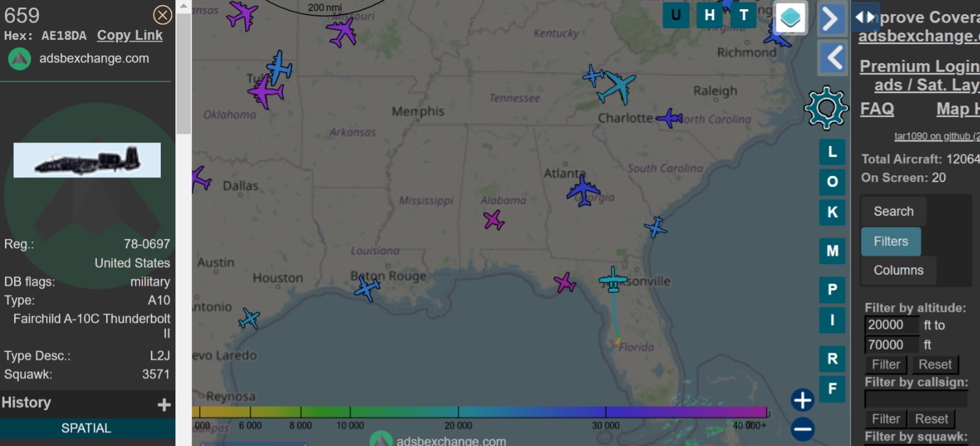Select the purple aircraft over Missouri label

point(342,32)
